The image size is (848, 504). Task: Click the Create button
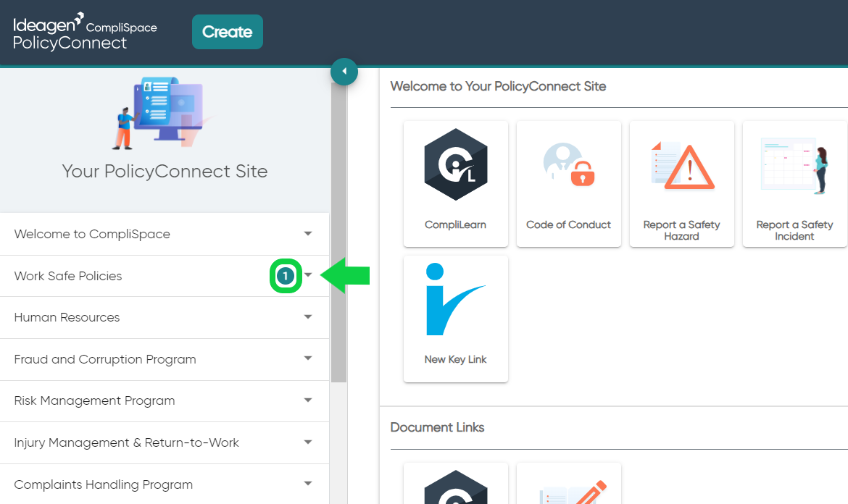click(x=227, y=32)
